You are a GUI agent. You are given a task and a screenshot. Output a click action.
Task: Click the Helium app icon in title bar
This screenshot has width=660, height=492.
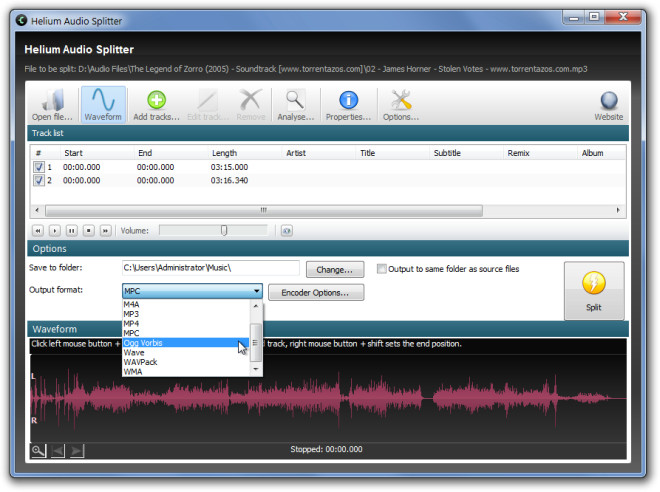click(x=21, y=20)
